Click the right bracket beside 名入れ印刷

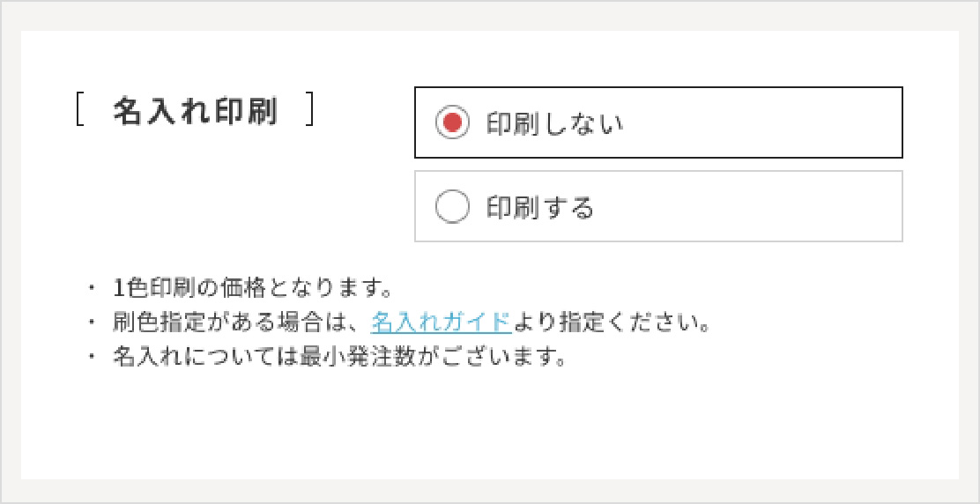click(309, 112)
